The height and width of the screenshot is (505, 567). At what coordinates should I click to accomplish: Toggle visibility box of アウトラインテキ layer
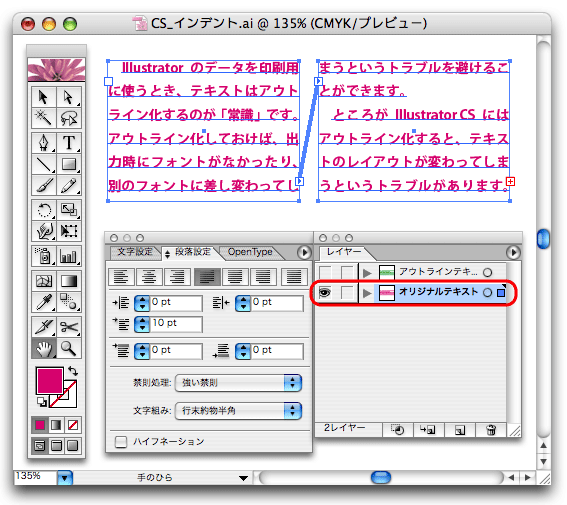coord(325,272)
